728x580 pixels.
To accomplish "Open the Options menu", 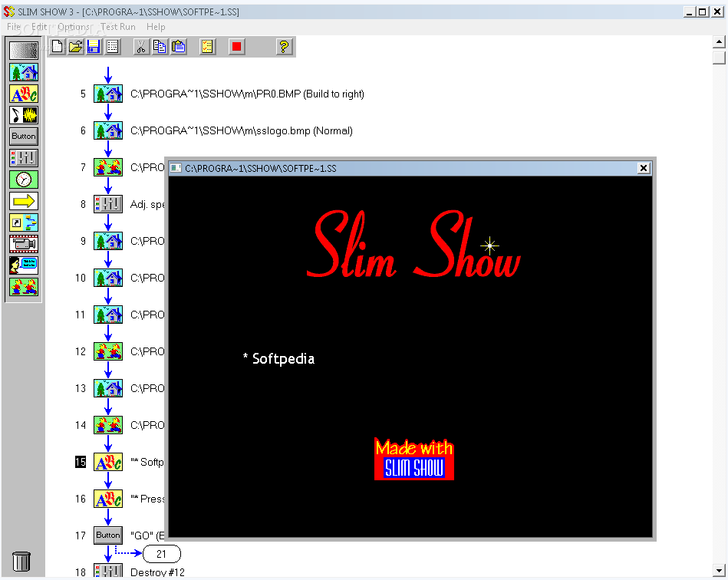I will click(x=74, y=27).
